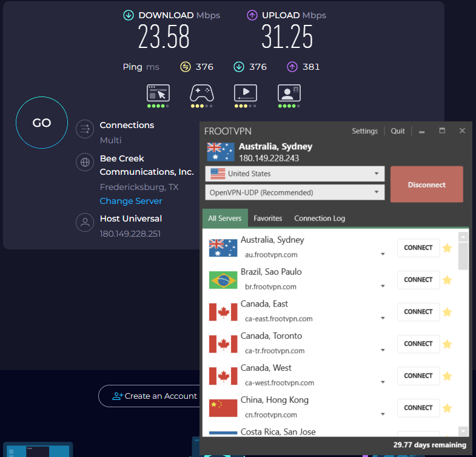Connect to China, Hong Kong server

click(x=418, y=408)
